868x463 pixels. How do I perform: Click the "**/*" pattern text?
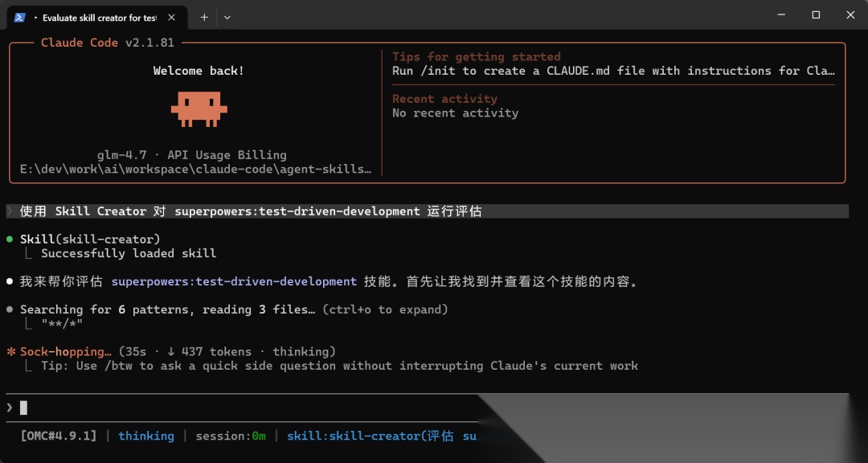[x=62, y=324]
